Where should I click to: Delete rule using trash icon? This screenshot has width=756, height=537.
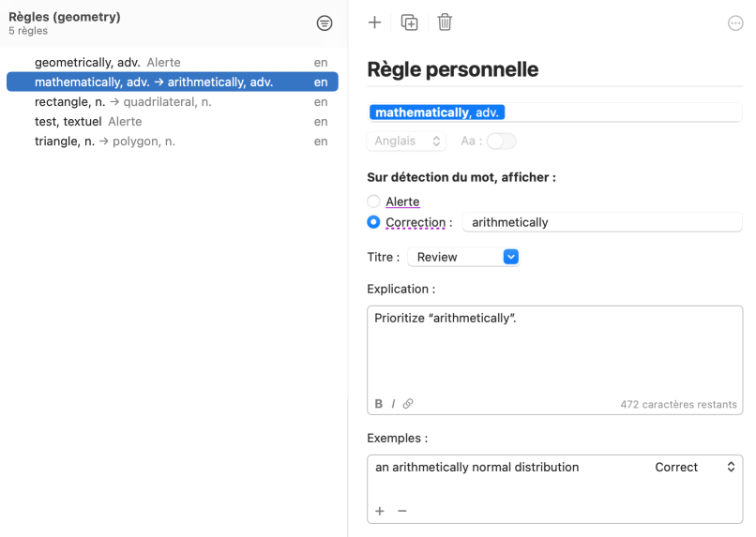pyautogui.click(x=445, y=22)
